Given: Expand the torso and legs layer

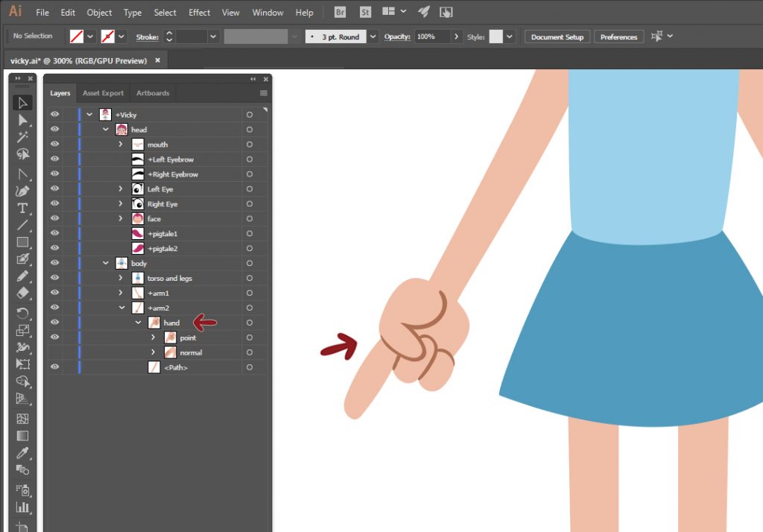Looking at the screenshot, I should coord(121,278).
